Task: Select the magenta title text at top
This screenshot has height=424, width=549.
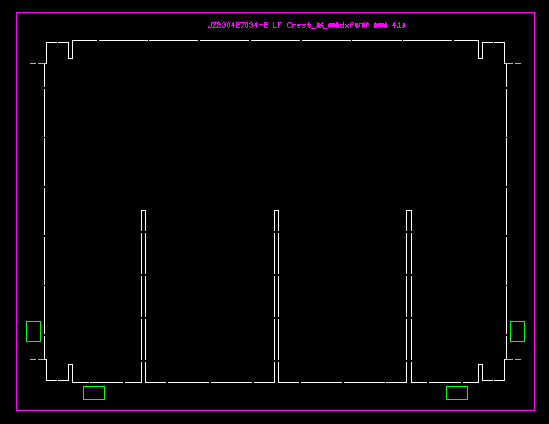Action: (x=307, y=25)
